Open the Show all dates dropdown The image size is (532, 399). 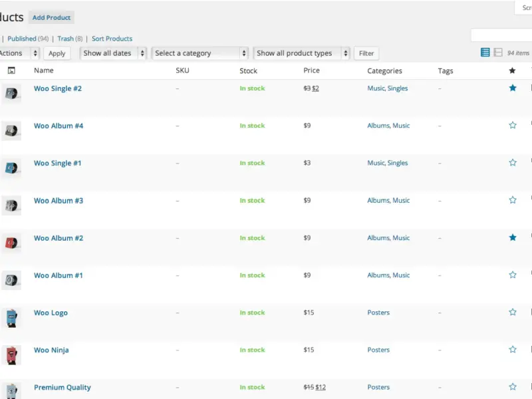tap(113, 53)
